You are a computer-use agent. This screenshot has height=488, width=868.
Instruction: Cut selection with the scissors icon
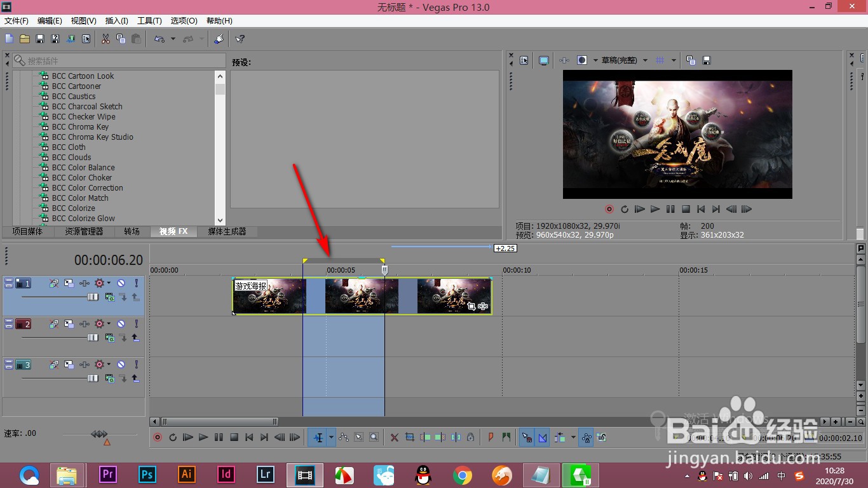105,39
